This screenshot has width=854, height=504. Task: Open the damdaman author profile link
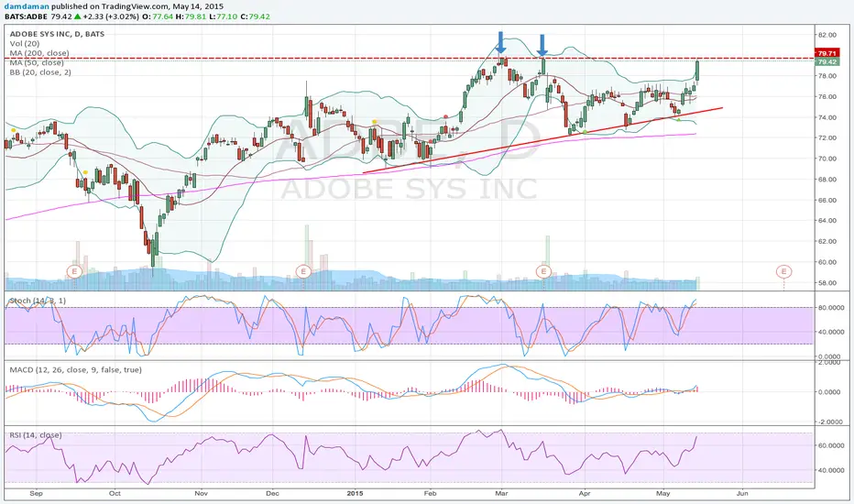[x=27, y=6]
